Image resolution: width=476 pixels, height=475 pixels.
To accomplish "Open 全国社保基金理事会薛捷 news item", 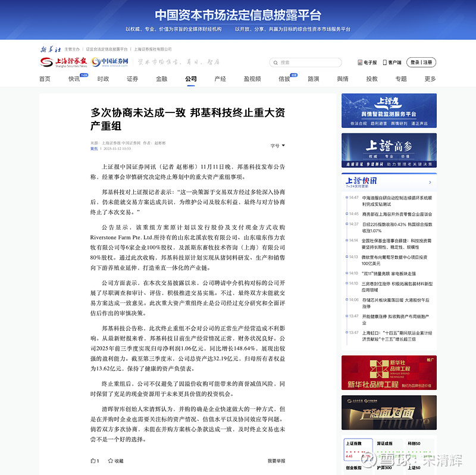I will [x=396, y=244].
